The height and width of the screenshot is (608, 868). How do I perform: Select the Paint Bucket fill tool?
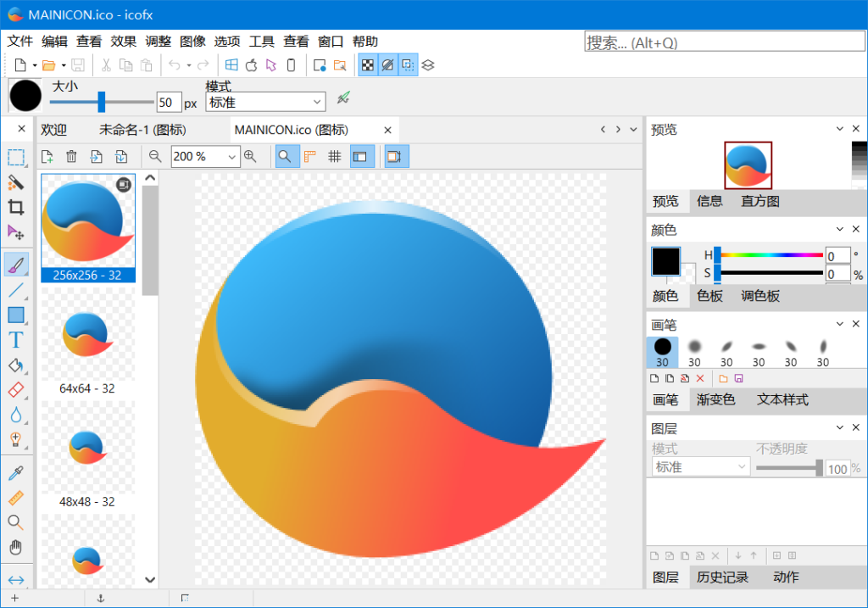(x=15, y=365)
